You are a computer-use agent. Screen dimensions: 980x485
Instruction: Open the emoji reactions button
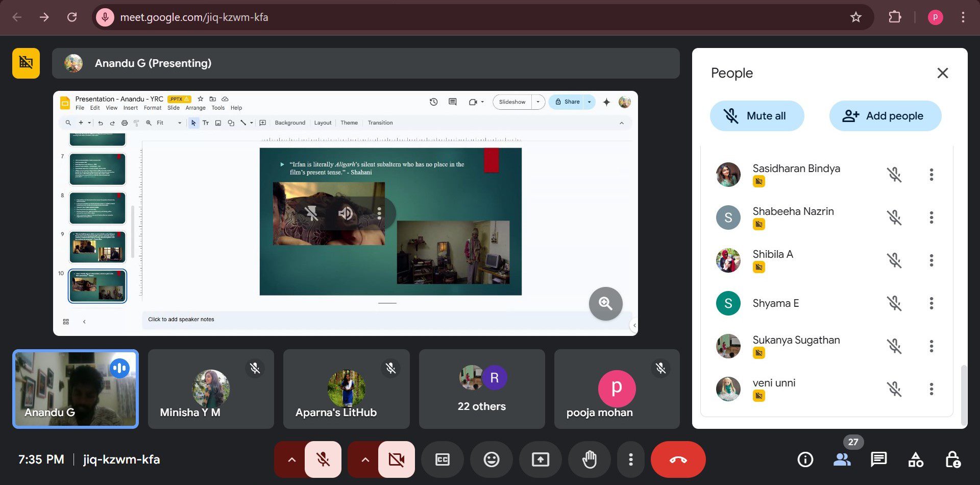click(x=491, y=459)
